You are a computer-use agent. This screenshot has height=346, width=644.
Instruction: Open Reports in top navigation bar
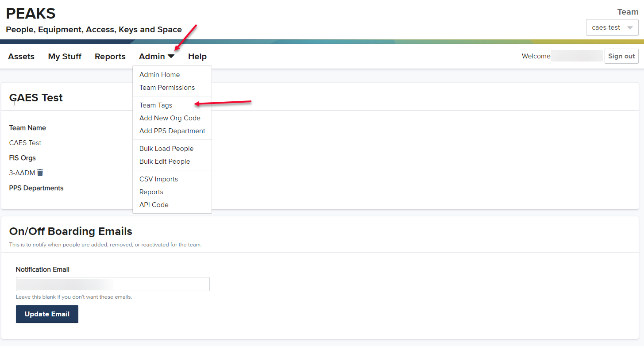point(110,57)
